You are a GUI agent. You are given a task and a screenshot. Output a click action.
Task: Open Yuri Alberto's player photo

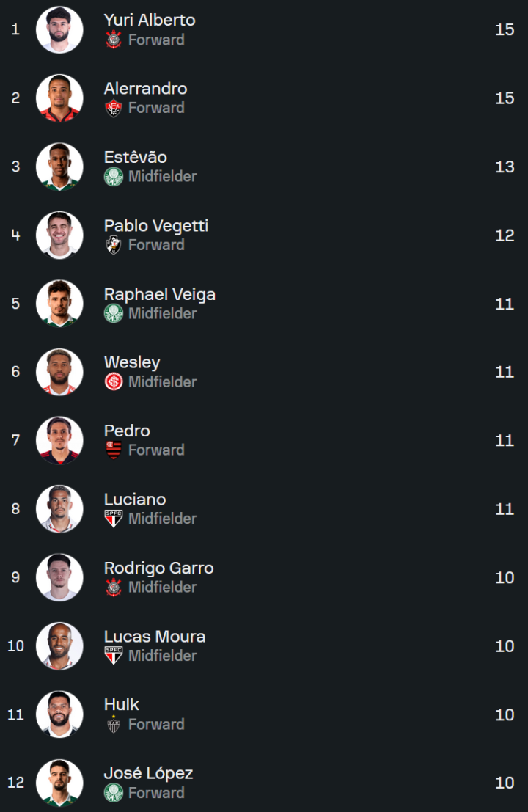click(x=59, y=30)
